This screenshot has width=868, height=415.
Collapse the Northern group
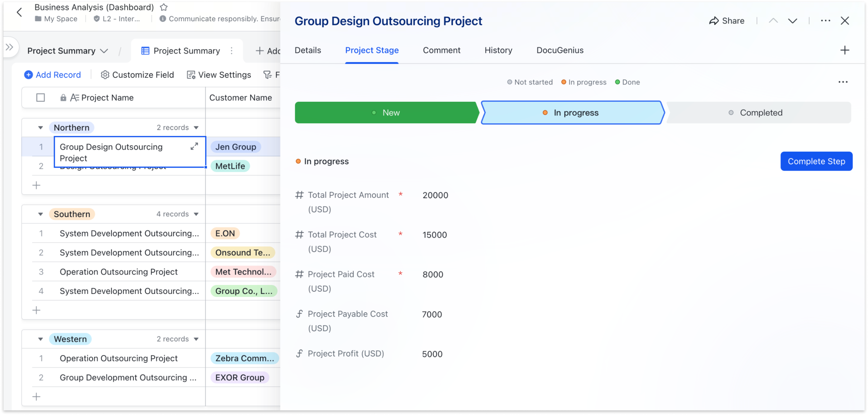coord(40,127)
